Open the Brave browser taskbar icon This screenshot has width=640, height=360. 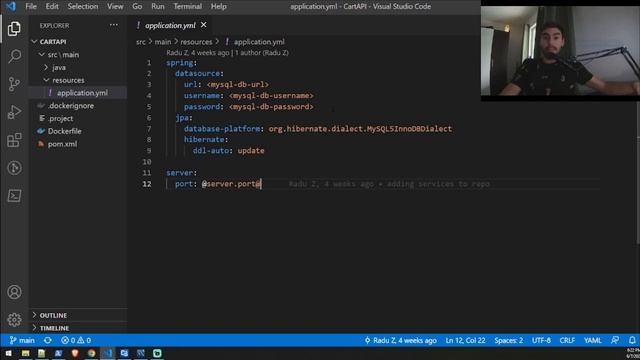click(75, 353)
